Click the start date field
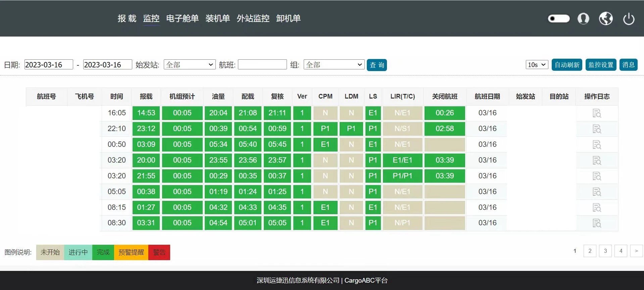The height and width of the screenshot is (290, 644). (49, 65)
